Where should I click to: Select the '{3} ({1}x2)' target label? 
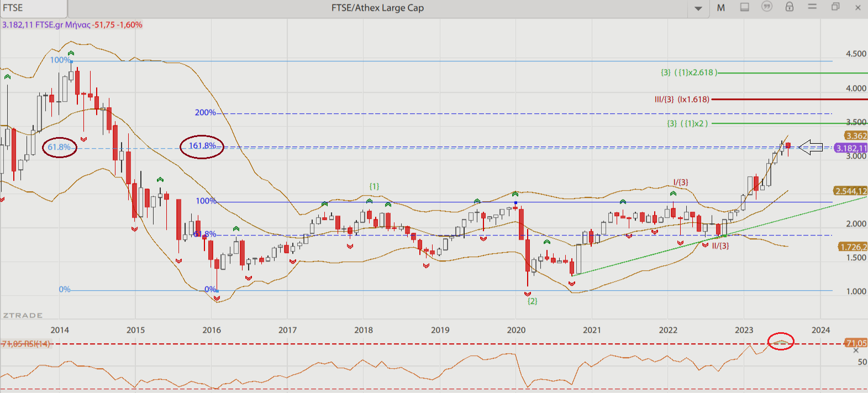[687, 123]
